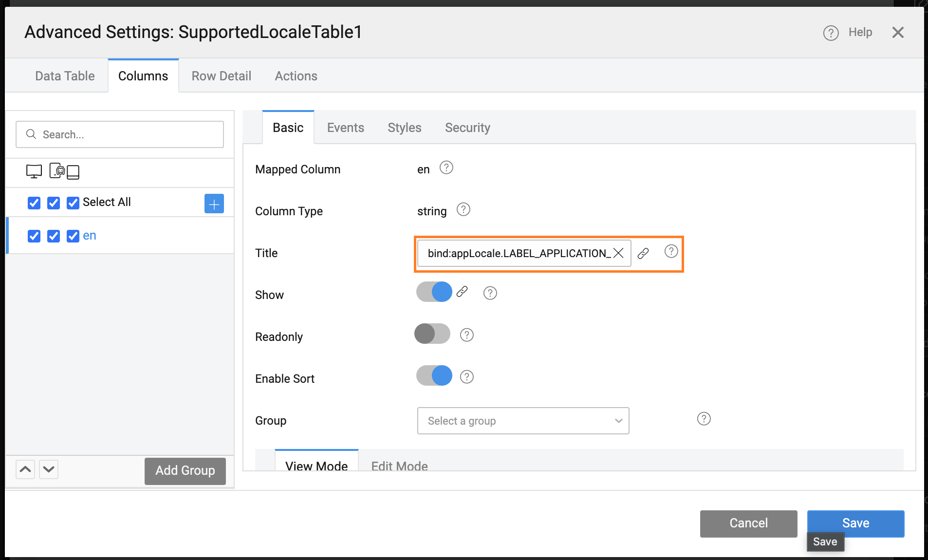Open the Select a group dropdown
Image resolution: width=928 pixels, height=560 pixels.
pos(523,421)
